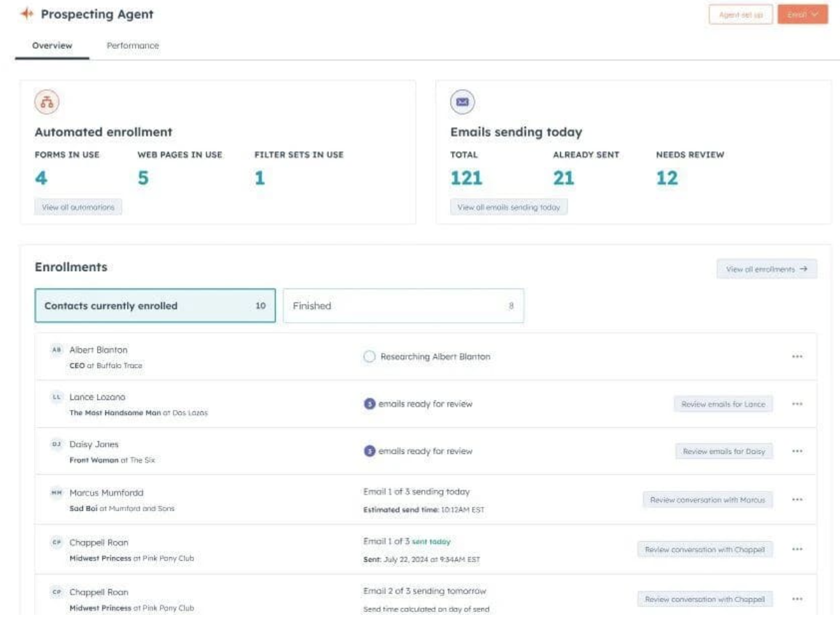
Task: Open the orange Enroll dropdown button
Action: [x=802, y=15]
